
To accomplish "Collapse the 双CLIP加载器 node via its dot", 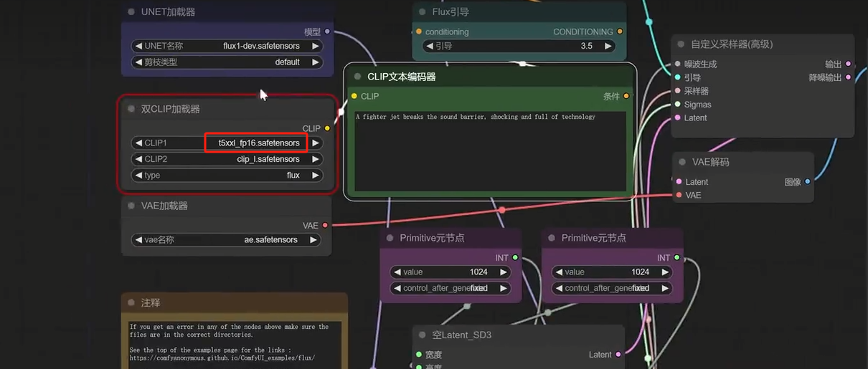I will point(131,109).
